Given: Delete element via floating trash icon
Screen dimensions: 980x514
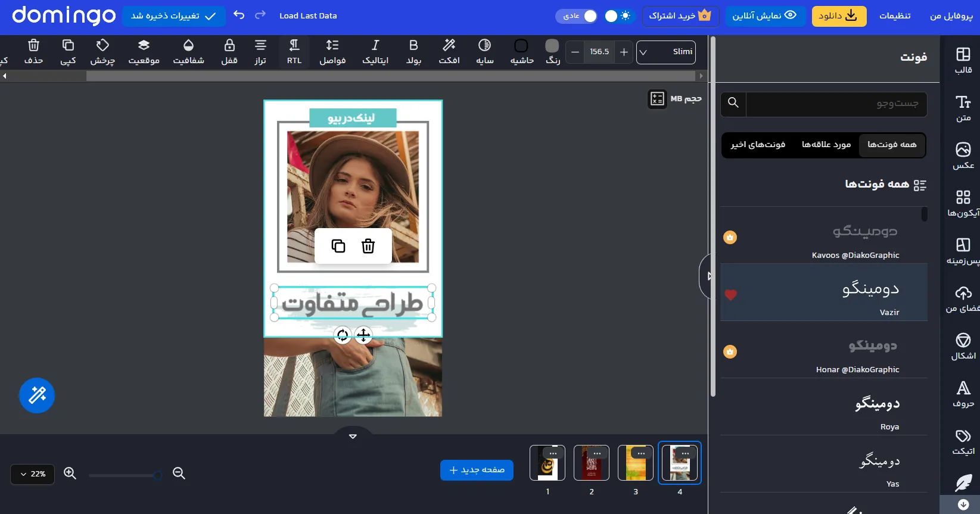Looking at the screenshot, I should (x=368, y=246).
